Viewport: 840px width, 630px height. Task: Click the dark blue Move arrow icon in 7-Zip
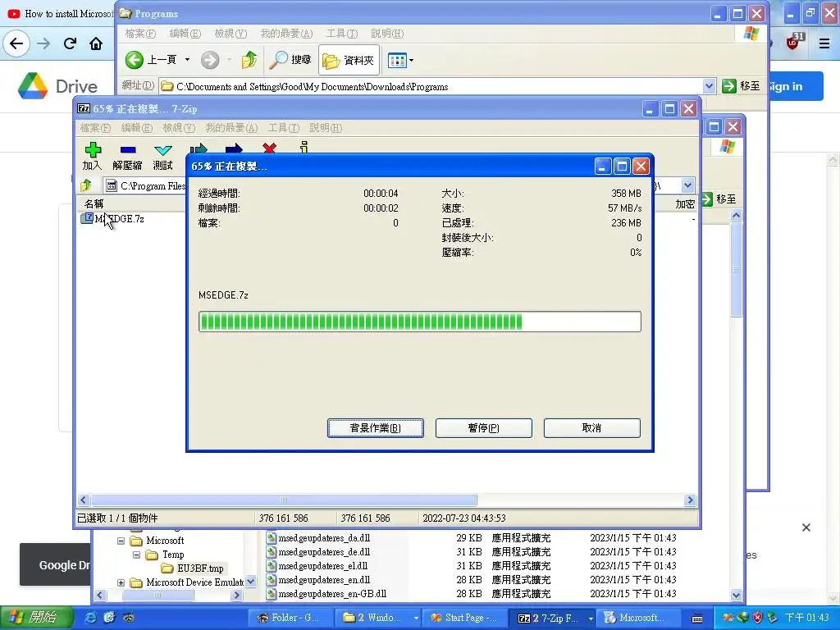coord(234,148)
